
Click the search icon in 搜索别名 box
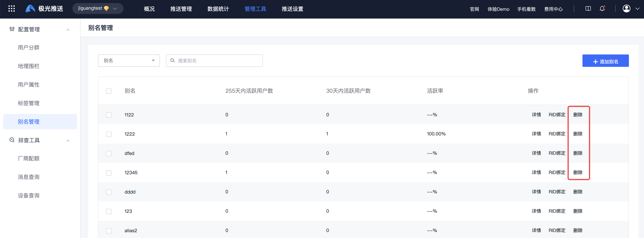click(x=172, y=60)
